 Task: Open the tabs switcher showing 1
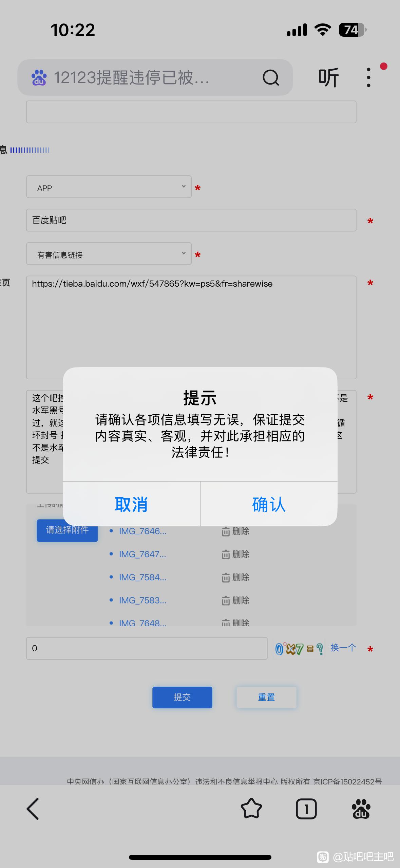click(306, 809)
